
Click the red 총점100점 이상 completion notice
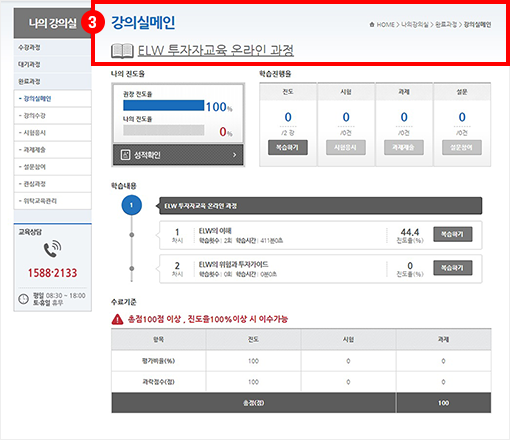208,319
